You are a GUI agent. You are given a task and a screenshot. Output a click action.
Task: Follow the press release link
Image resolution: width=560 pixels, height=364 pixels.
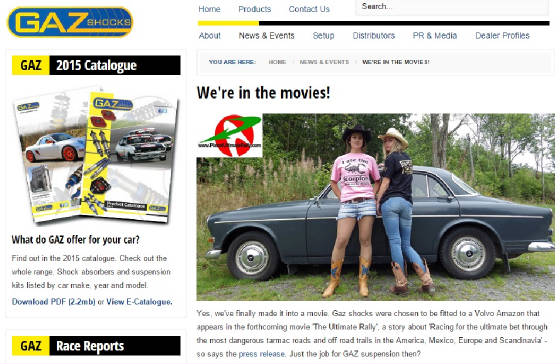(261, 354)
